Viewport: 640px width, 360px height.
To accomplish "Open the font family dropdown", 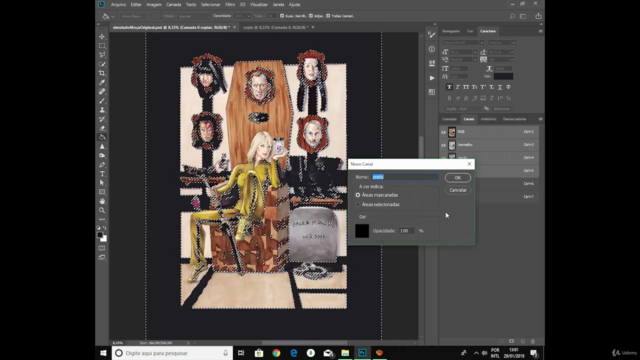I will click(x=482, y=42).
